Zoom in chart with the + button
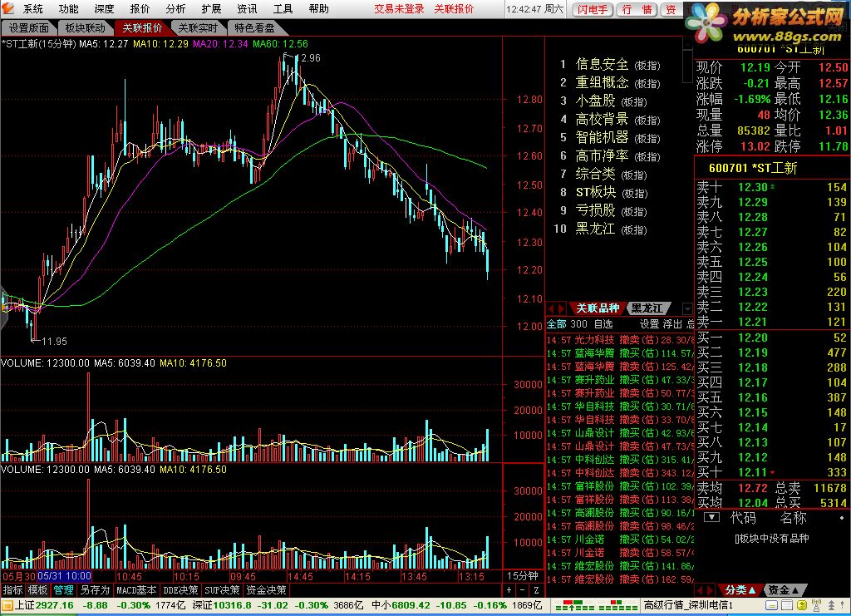The width and height of the screenshot is (851, 616). coord(509,590)
